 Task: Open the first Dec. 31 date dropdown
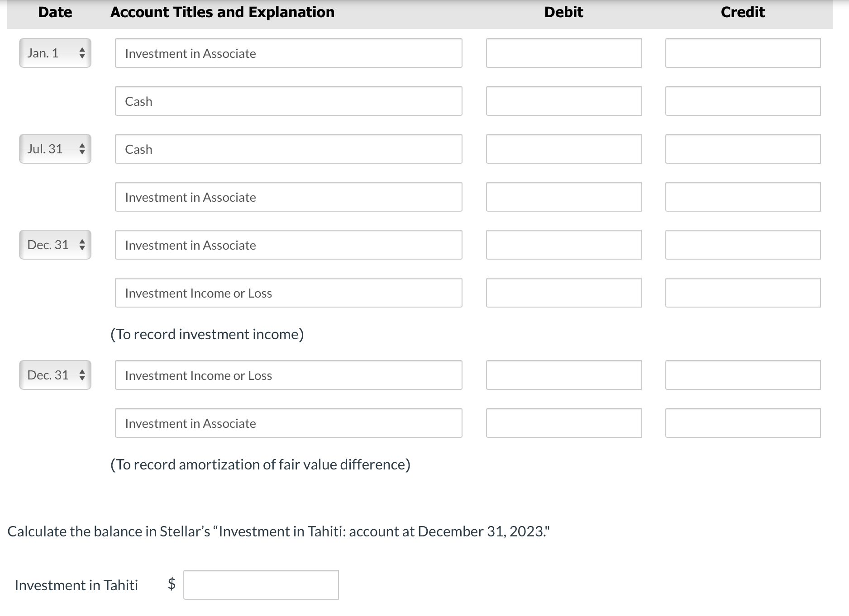(x=55, y=245)
